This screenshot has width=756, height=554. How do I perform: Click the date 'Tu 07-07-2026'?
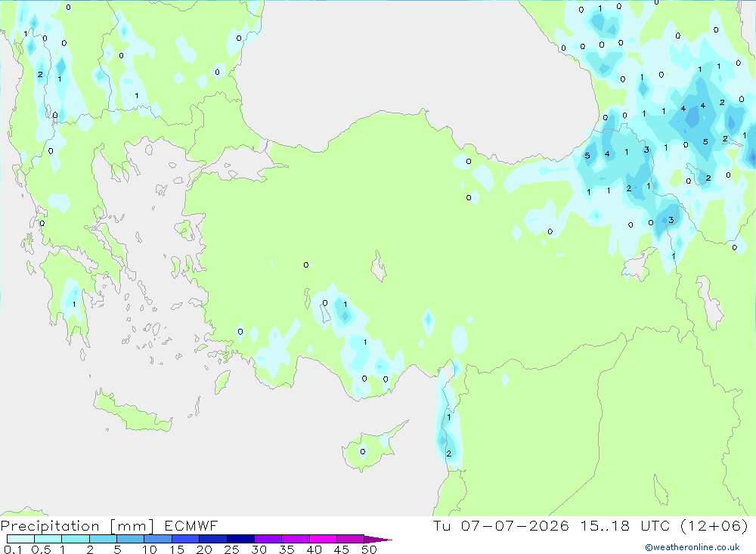pos(501,525)
